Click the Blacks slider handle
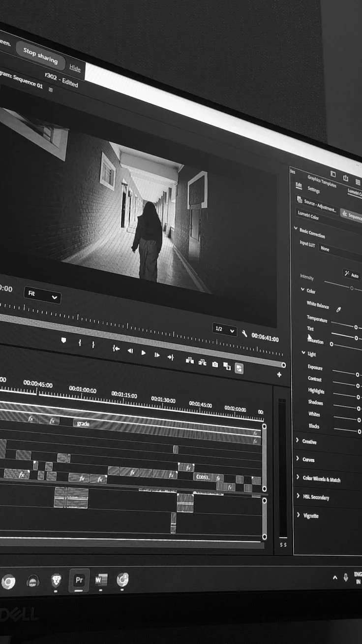This screenshot has width=362, height=644. tap(359, 431)
